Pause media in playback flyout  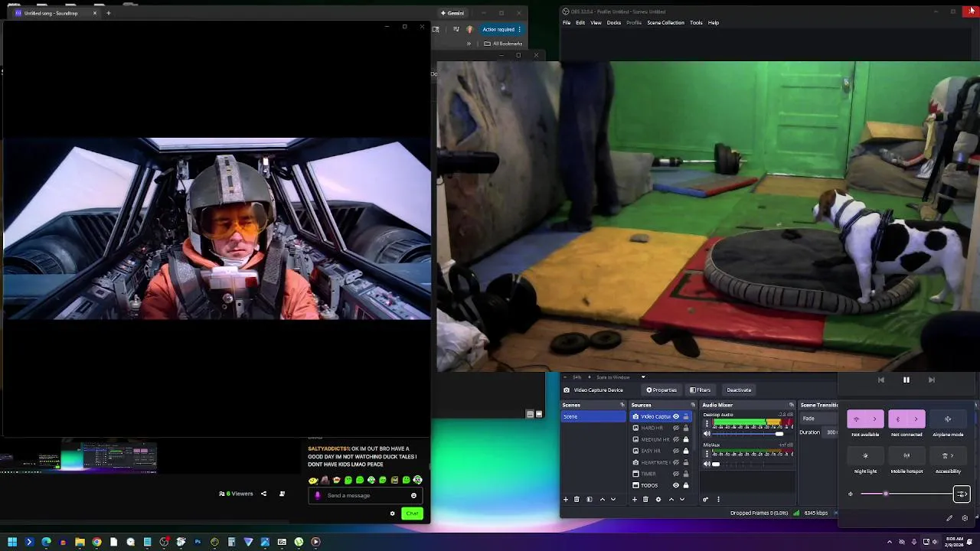pyautogui.click(x=906, y=380)
